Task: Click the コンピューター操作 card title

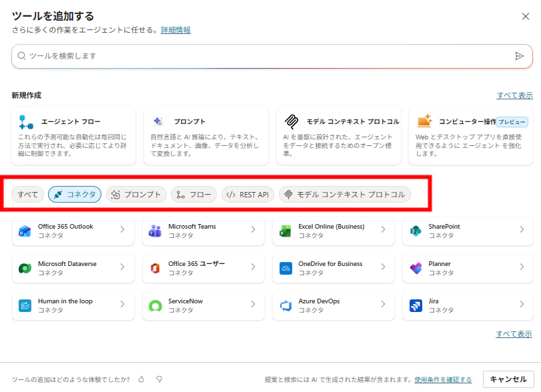Action: 467,122
